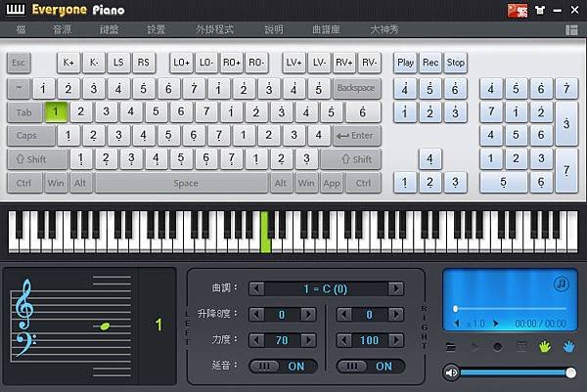This screenshot has height=392, width=587.
Task: Click the round record icon below the player
Action: [x=498, y=347]
